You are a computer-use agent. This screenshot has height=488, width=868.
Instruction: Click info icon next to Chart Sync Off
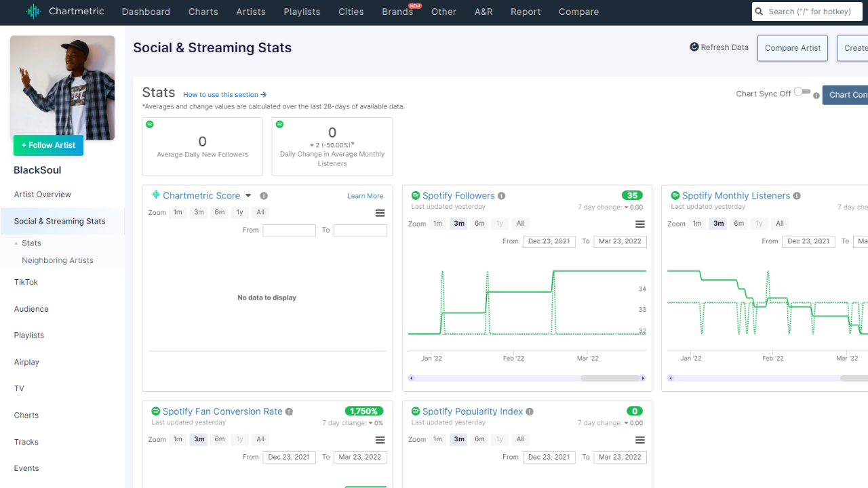816,96
